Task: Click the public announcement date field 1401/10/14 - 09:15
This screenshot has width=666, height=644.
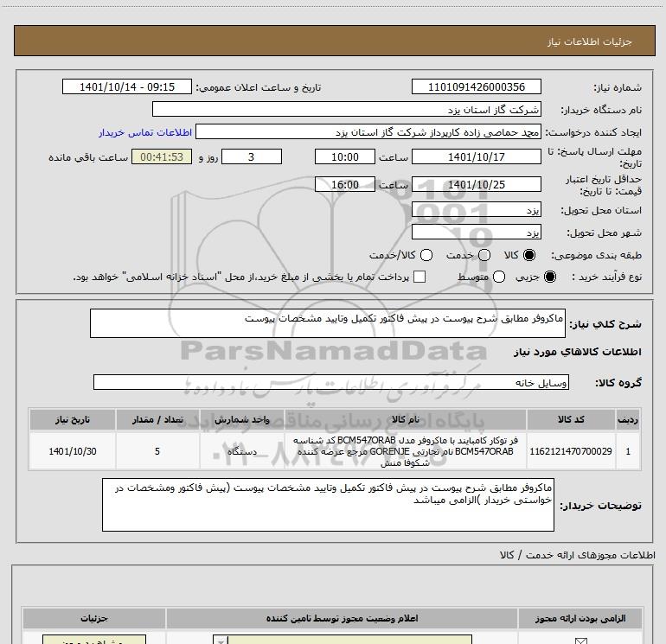Action: (x=127, y=87)
